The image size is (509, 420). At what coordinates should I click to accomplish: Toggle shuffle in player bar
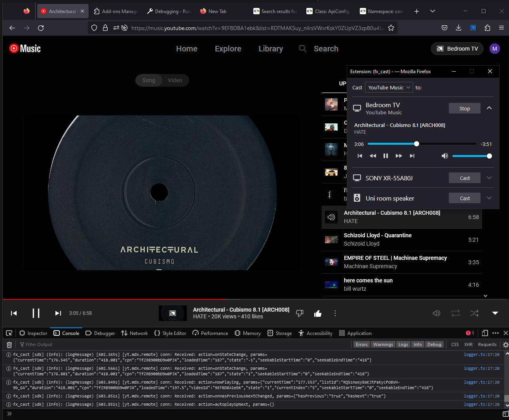click(x=475, y=313)
